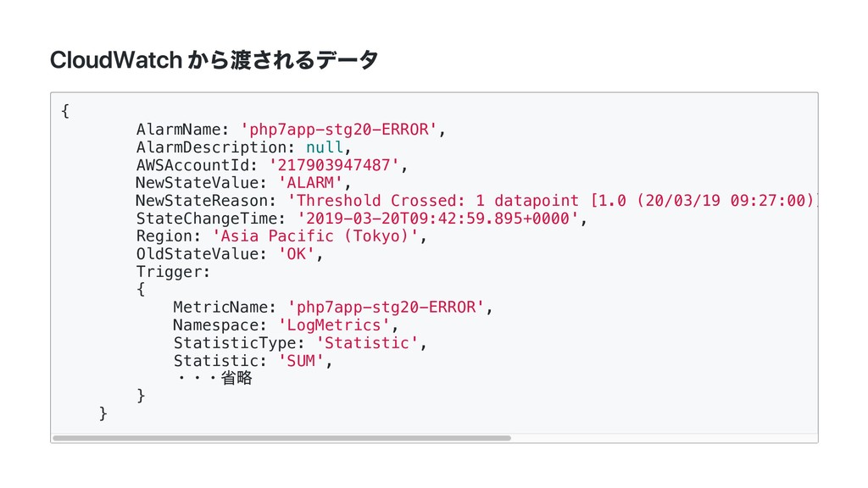Click the Region value 'Asia Pacific (Tokyo)'
Image resolution: width=868 pixels, height=488 pixels.
pyautogui.click(x=315, y=236)
